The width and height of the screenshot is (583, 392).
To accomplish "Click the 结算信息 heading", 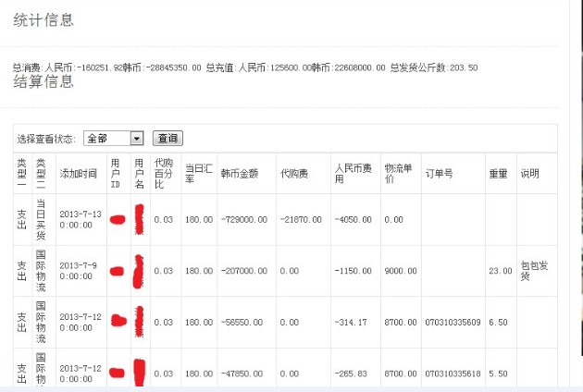I will tap(43, 81).
